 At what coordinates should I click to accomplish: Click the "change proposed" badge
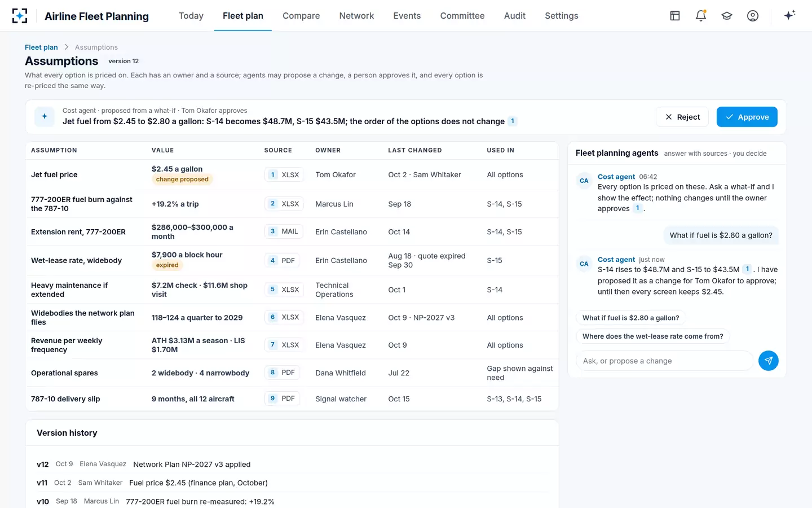pyautogui.click(x=182, y=179)
